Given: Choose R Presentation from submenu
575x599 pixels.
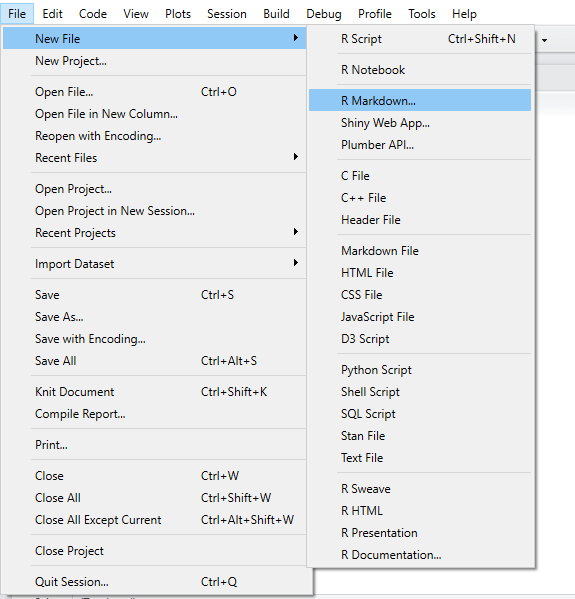Looking at the screenshot, I should [420, 533].
